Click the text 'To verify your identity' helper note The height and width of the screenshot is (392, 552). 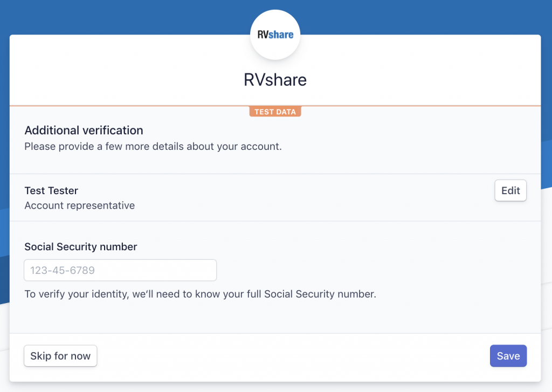point(201,294)
